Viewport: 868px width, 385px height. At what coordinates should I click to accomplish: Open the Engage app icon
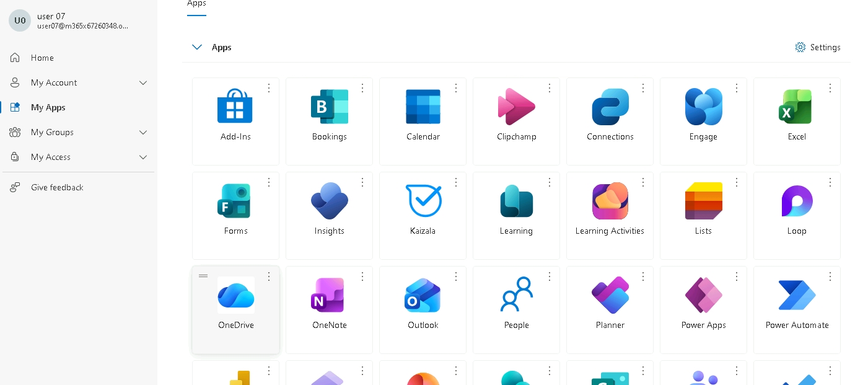(704, 107)
